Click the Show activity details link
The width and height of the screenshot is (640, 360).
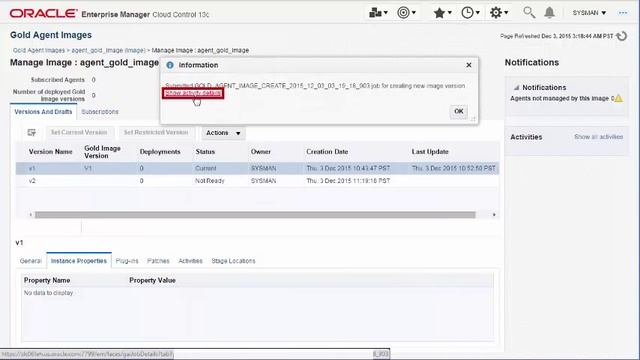(193, 93)
